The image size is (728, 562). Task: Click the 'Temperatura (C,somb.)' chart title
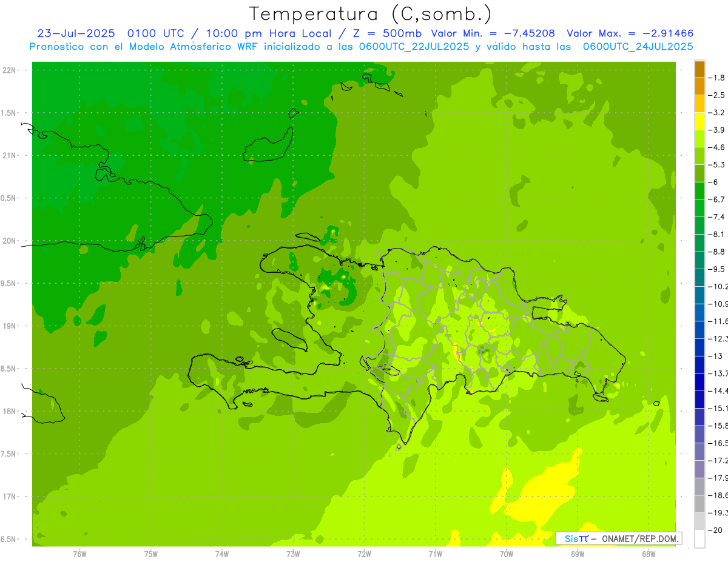coord(370,14)
